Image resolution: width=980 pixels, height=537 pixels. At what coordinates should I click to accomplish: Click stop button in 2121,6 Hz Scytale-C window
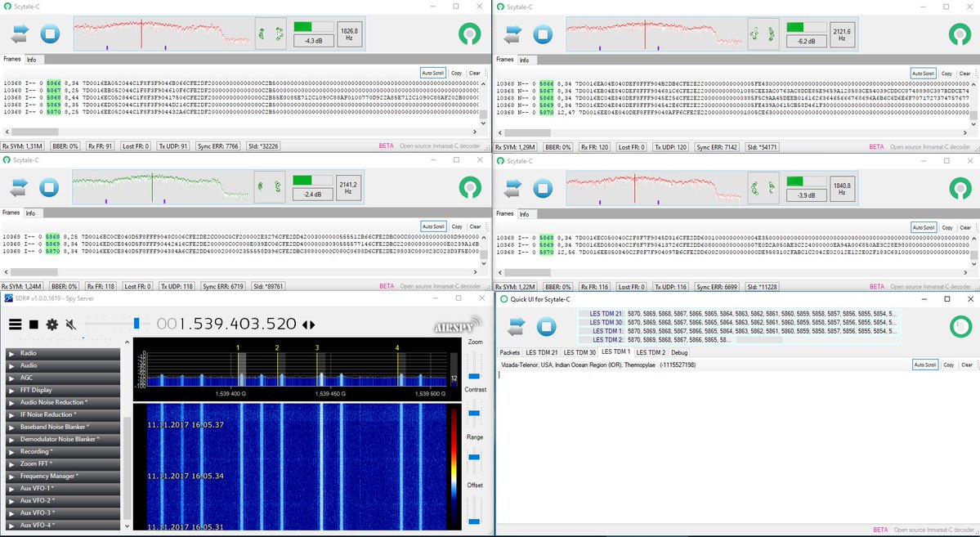[x=543, y=34]
